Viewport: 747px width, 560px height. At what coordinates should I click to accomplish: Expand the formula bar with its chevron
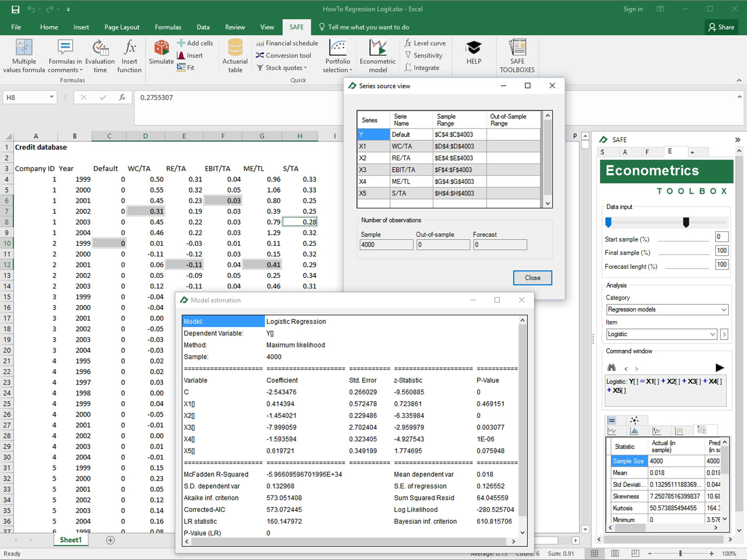(740, 97)
